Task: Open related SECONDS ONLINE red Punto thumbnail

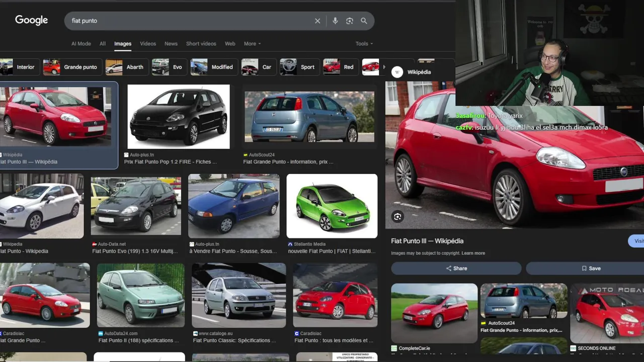Action: click(x=607, y=313)
